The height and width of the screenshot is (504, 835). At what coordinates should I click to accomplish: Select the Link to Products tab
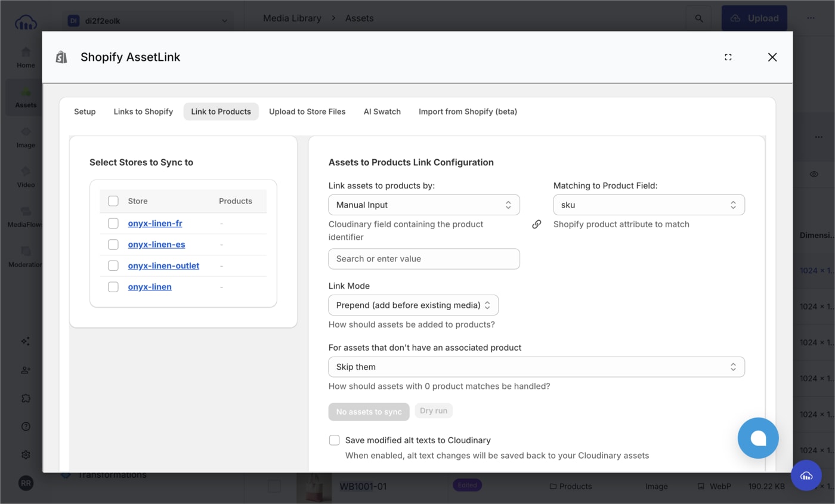[x=221, y=112]
